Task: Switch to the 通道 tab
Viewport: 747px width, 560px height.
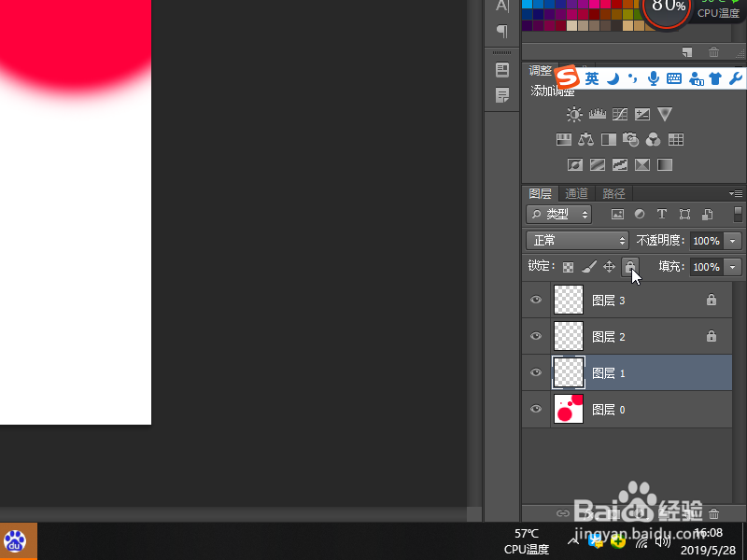Action: (x=576, y=194)
